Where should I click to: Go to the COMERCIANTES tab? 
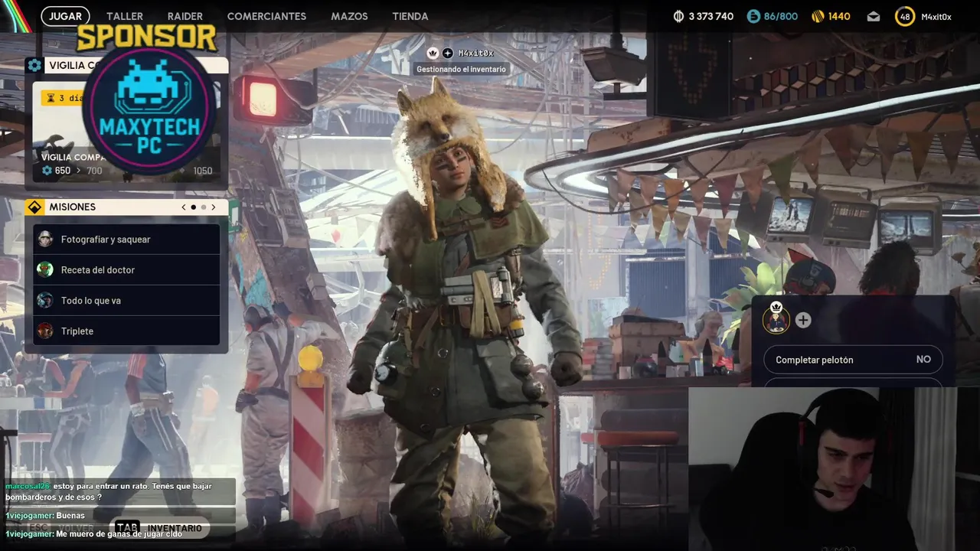tap(266, 16)
